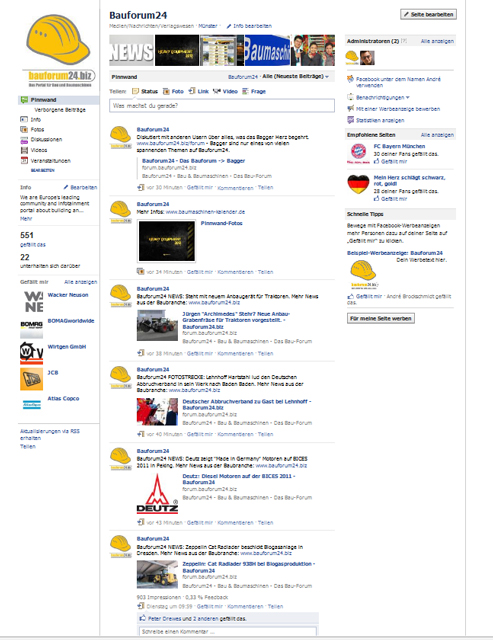
Task: Open the Zeppelin wheel loader thumbnail
Action: (157, 574)
